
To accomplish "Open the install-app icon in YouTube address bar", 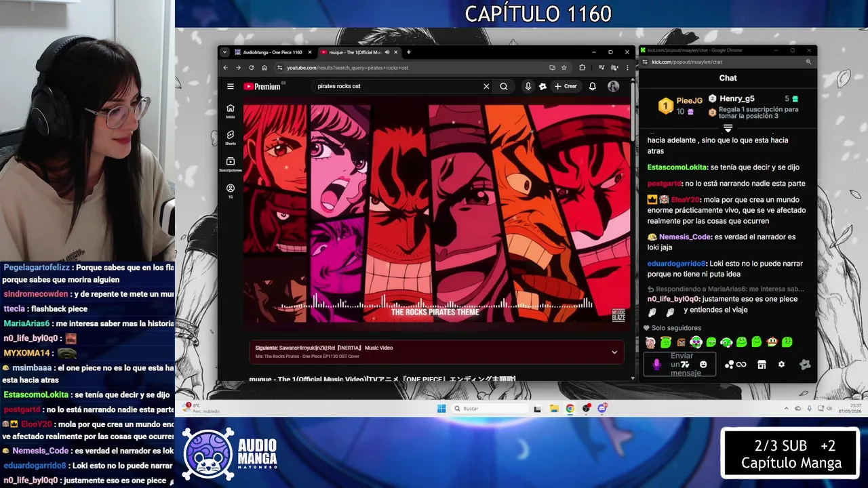I will (552, 67).
